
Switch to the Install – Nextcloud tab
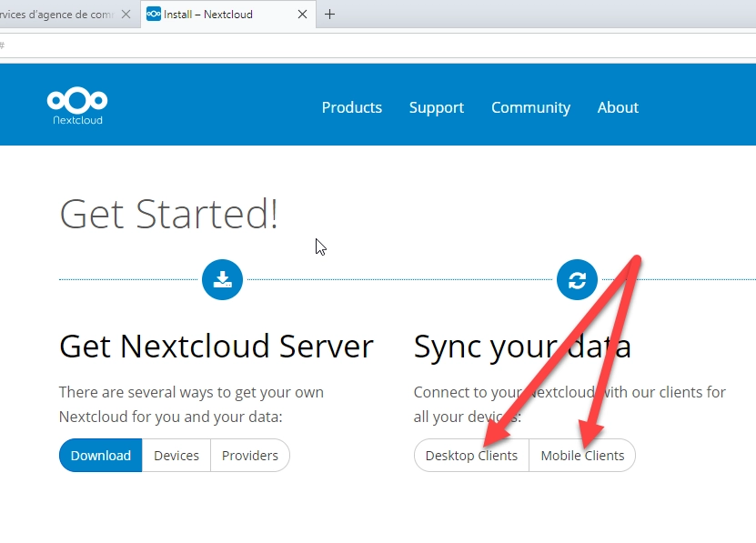point(228,15)
